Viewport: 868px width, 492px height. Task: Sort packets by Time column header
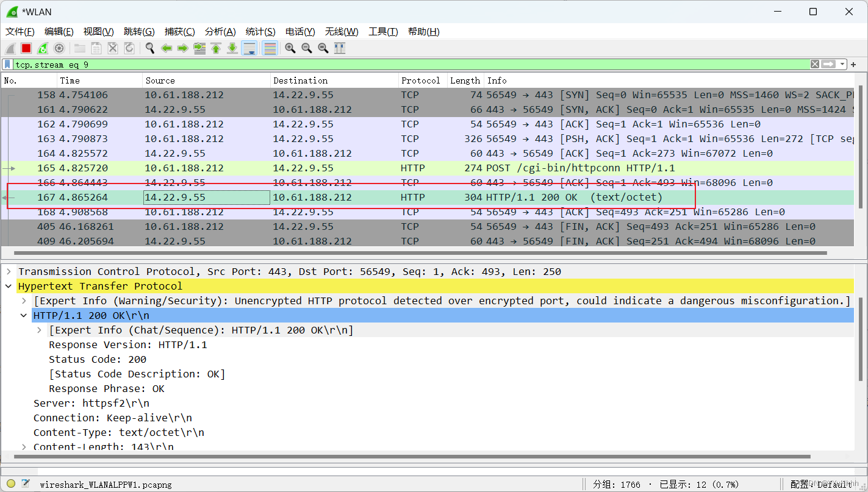point(99,80)
